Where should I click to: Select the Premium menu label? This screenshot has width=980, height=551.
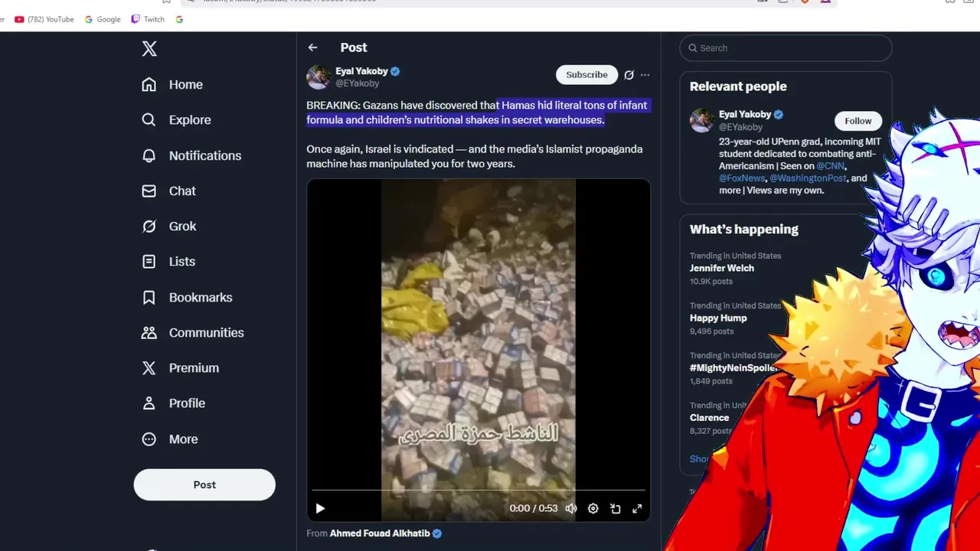coord(194,368)
